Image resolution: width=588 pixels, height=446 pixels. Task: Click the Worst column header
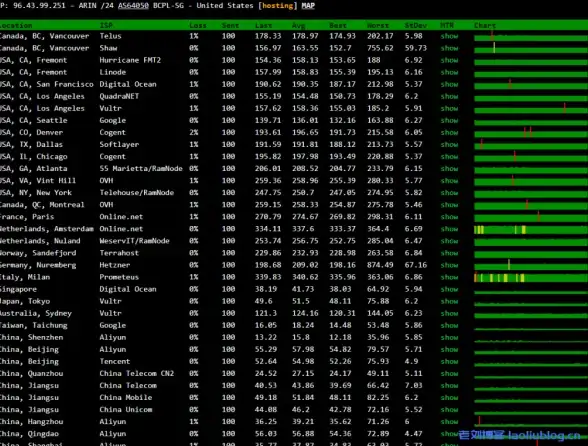coord(378,25)
